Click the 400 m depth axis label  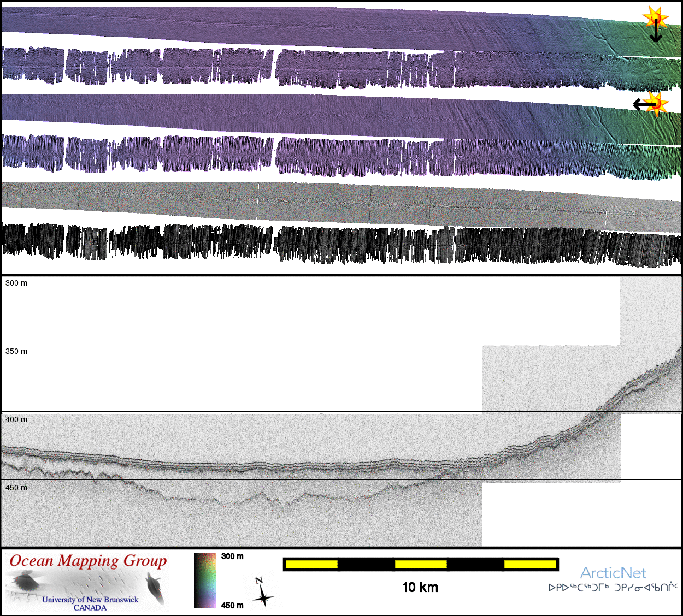[16, 419]
